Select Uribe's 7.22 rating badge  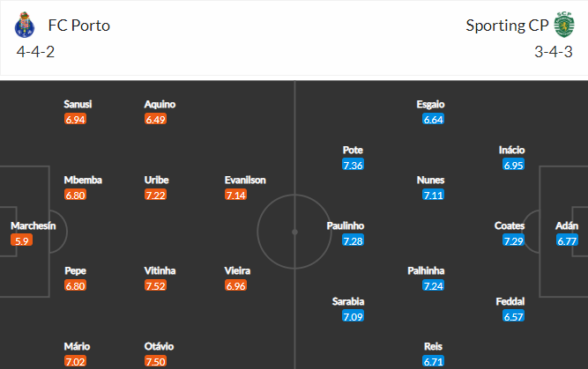coord(156,195)
